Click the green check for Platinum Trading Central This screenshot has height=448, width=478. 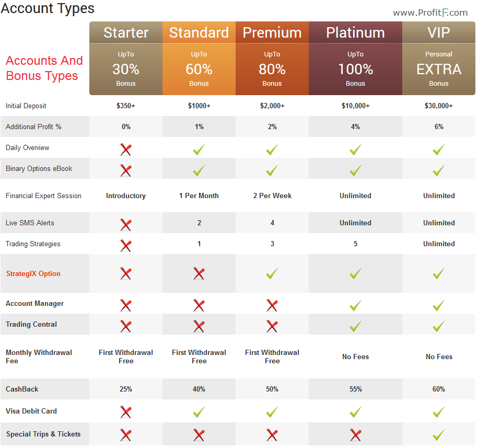[355, 326]
